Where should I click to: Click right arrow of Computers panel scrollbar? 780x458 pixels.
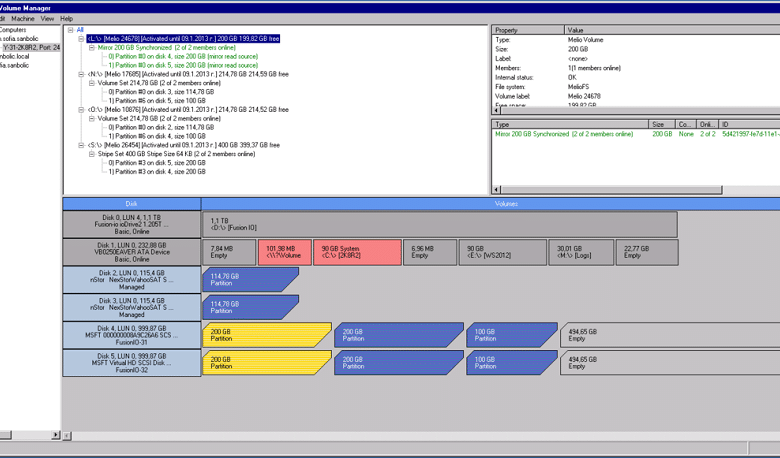[56, 435]
